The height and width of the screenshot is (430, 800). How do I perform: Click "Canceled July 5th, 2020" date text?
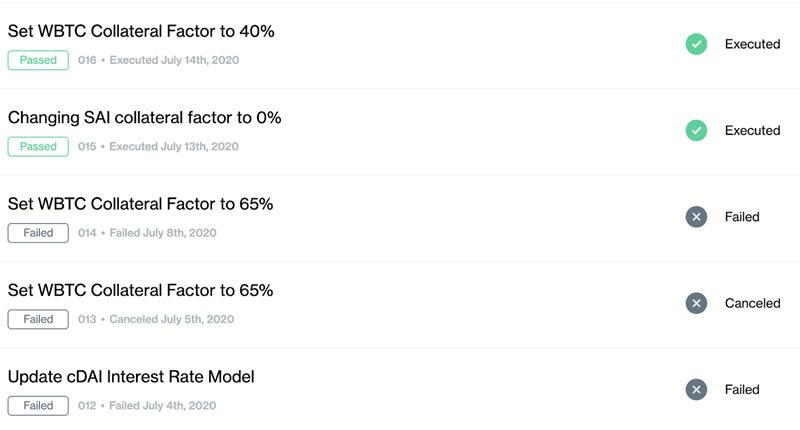pos(171,320)
